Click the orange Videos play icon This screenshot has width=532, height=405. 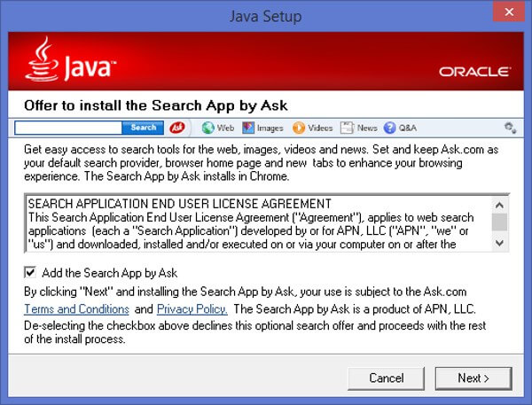click(299, 128)
